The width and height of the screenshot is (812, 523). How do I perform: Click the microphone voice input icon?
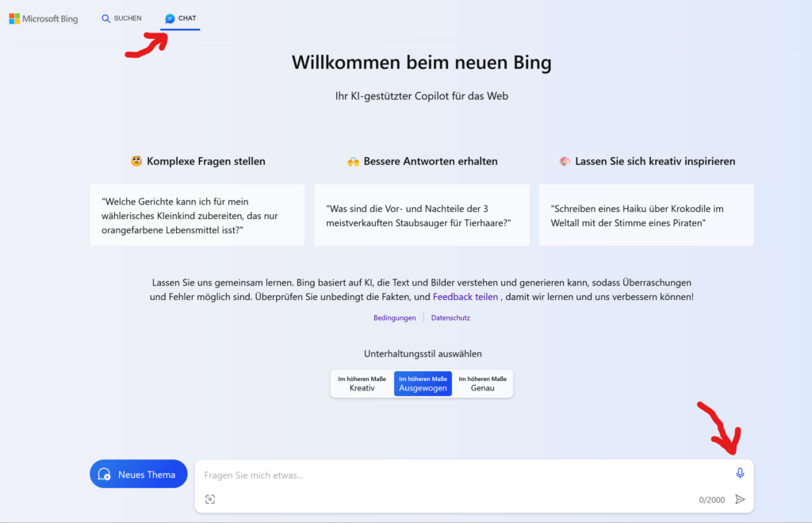(x=740, y=473)
